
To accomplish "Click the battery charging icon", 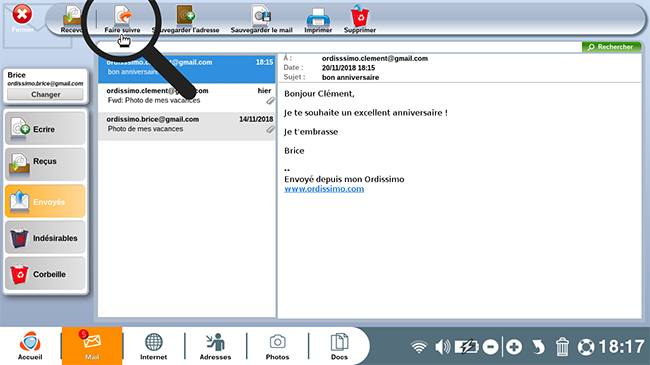I will [x=467, y=347].
